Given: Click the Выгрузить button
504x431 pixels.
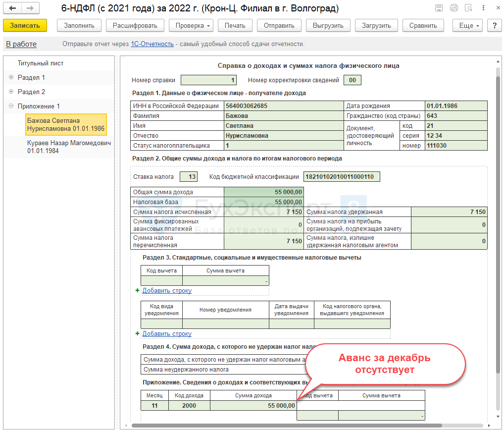Looking at the screenshot, I should click(x=328, y=25).
